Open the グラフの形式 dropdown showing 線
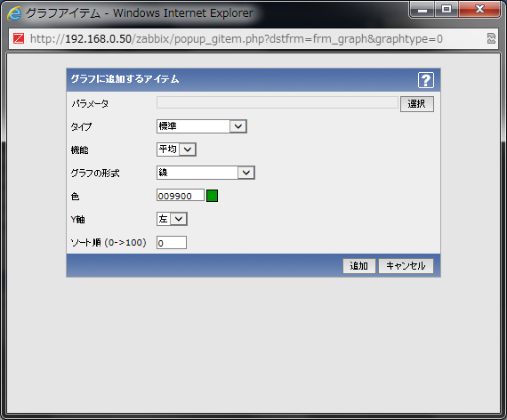This screenshot has height=420, width=507. coord(205,173)
